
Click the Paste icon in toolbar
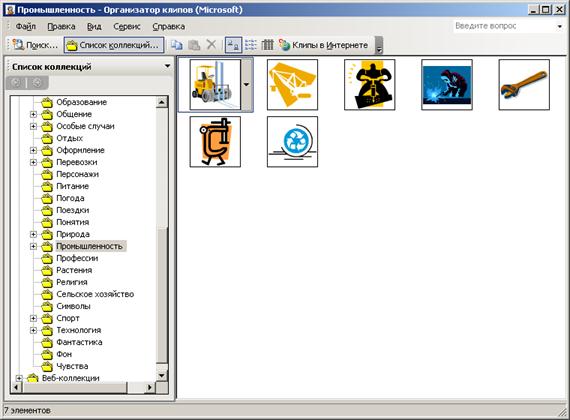click(x=194, y=45)
